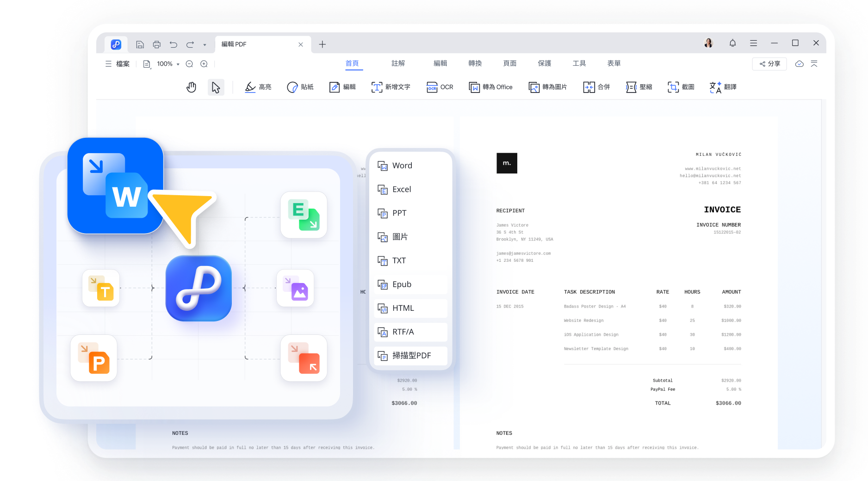Undo the last action

point(174,44)
